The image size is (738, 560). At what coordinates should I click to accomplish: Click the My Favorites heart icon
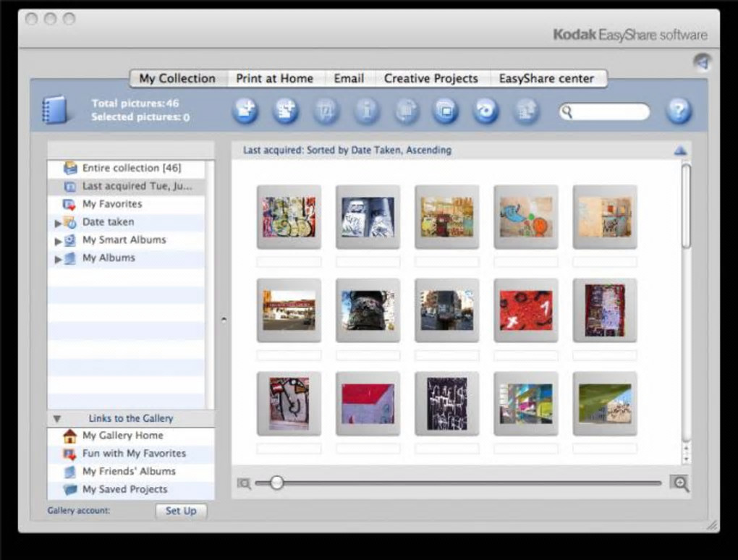[x=69, y=205]
